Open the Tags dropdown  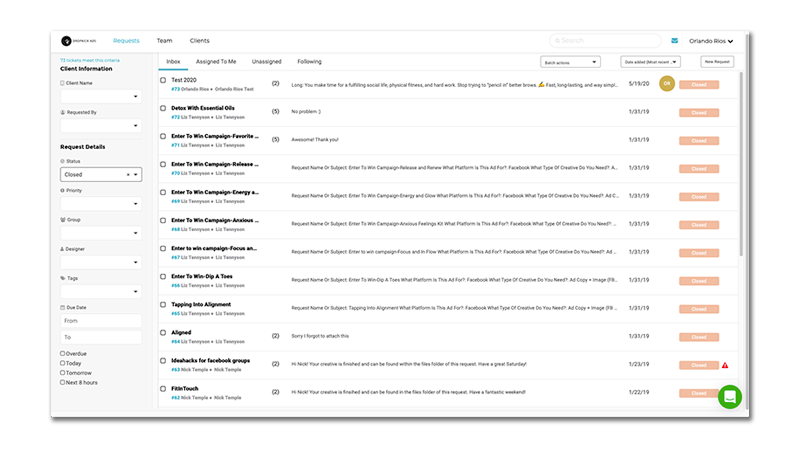click(101, 291)
